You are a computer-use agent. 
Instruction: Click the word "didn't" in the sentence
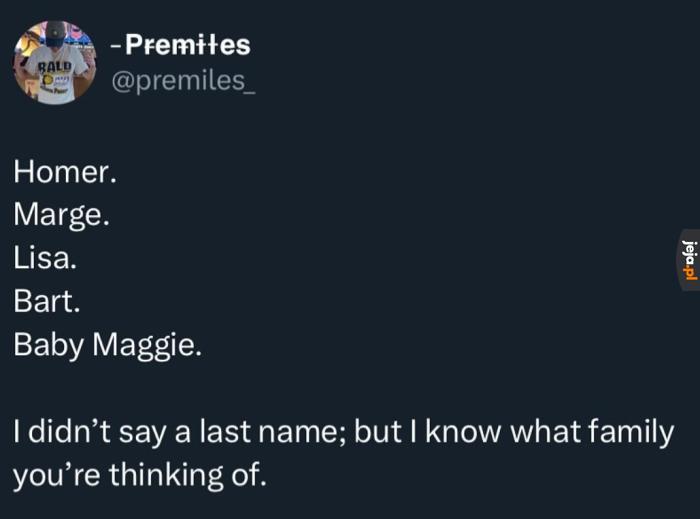pos(70,432)
